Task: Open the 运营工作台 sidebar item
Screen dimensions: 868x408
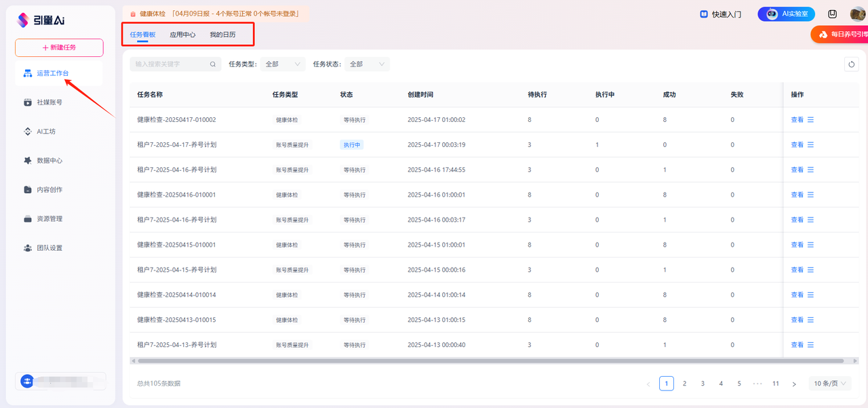Action: tap(58, 73)
